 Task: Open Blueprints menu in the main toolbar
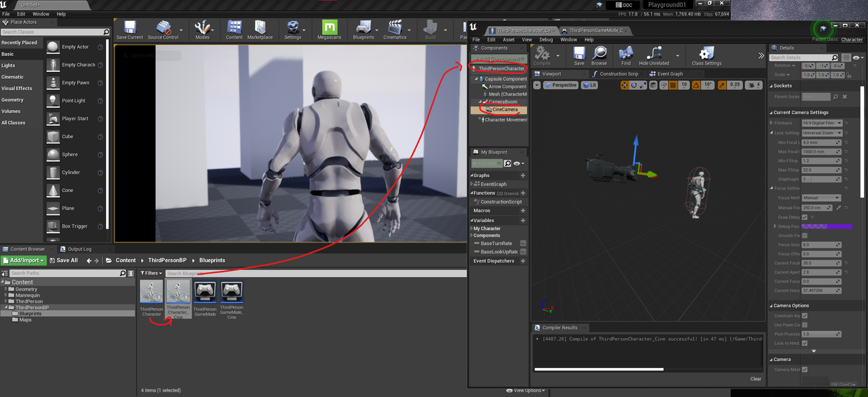pos(363,30)
